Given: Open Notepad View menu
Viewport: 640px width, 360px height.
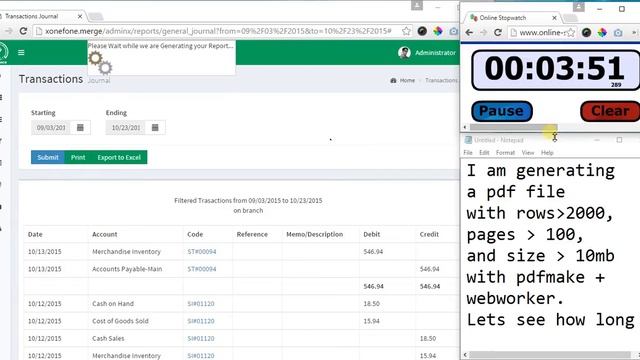Looking at the screenshot, I should pyautogui.click(x=528, y=153).
